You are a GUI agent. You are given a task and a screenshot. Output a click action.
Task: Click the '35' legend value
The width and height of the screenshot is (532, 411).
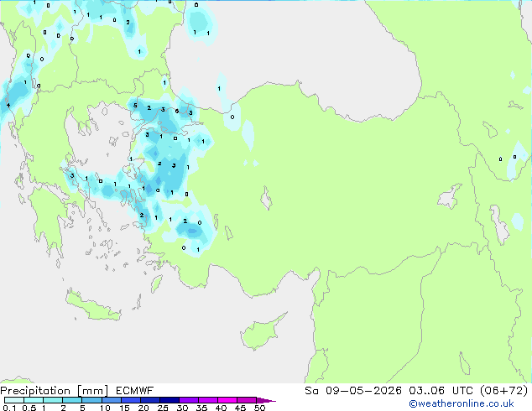coord(201,408)
